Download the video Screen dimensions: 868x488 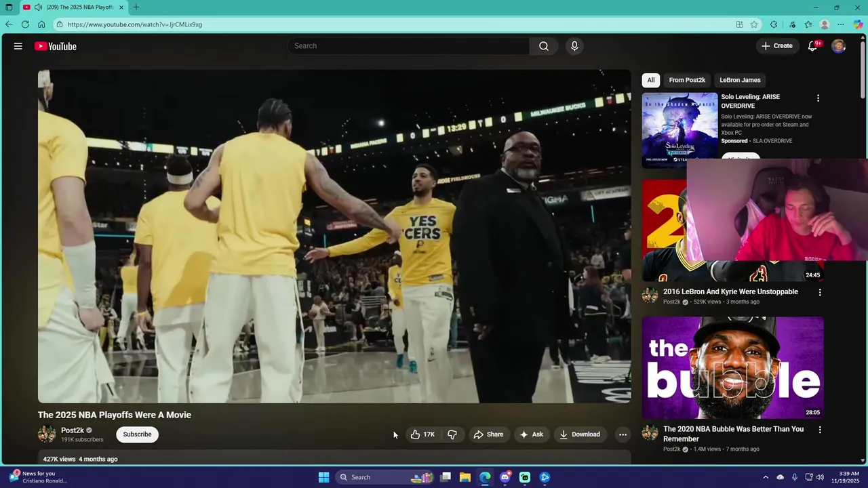pos(580,434)
